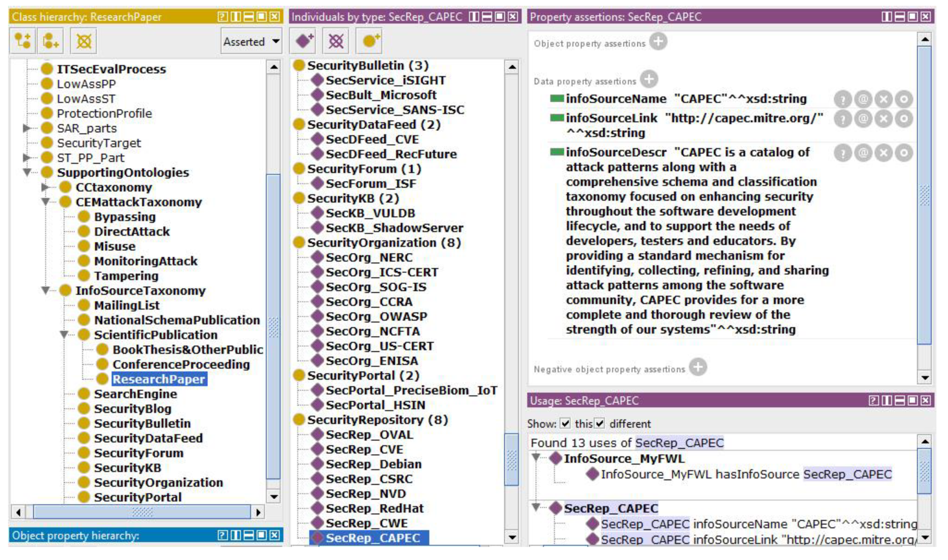Open the Asserted dropdown
Image resolution: width=948 pixels, height=560 pixels.
tap(251, 41)
